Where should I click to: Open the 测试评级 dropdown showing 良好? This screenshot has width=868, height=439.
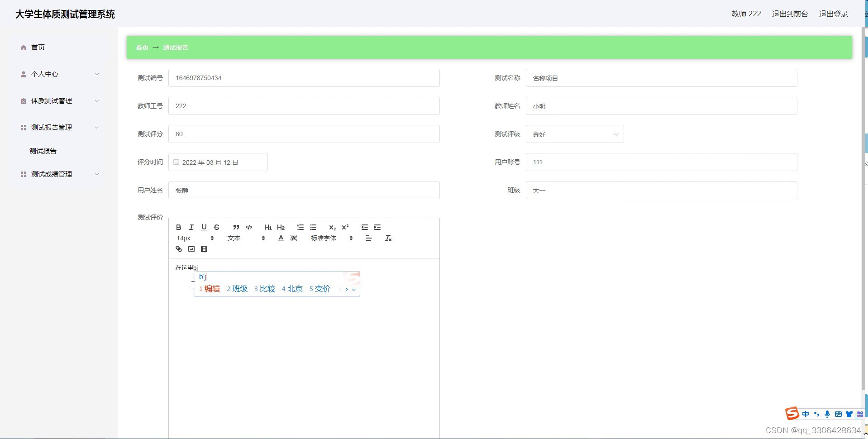(575, 134)
